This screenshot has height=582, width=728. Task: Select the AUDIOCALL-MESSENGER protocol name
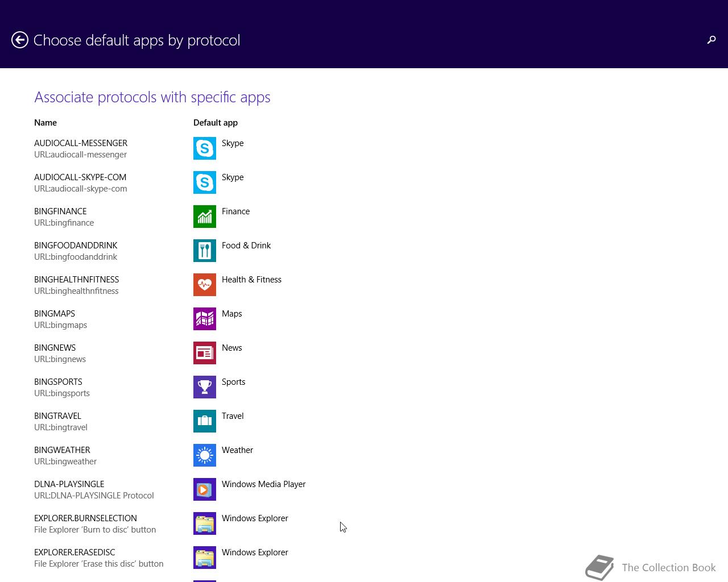click(x=81, y=143)
